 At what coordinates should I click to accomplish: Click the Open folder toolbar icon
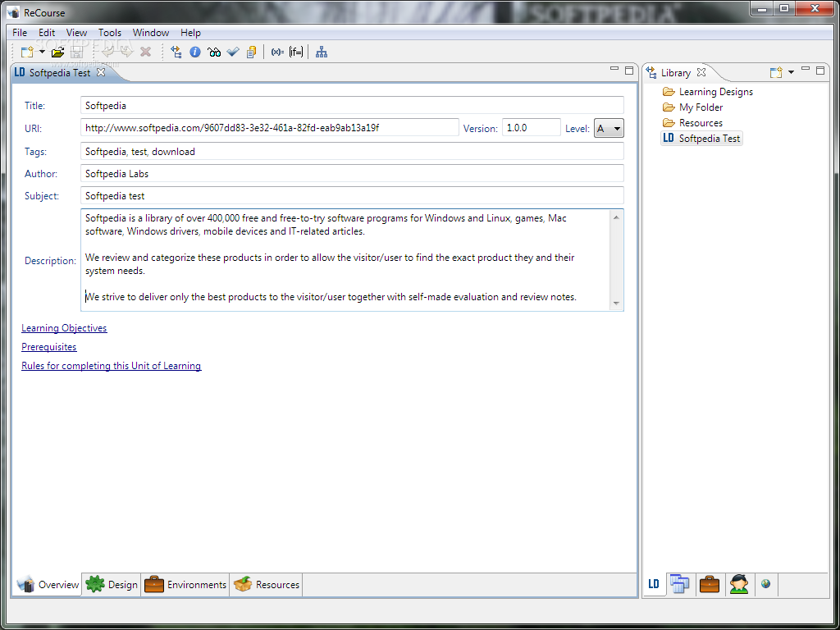coord(58,52)
